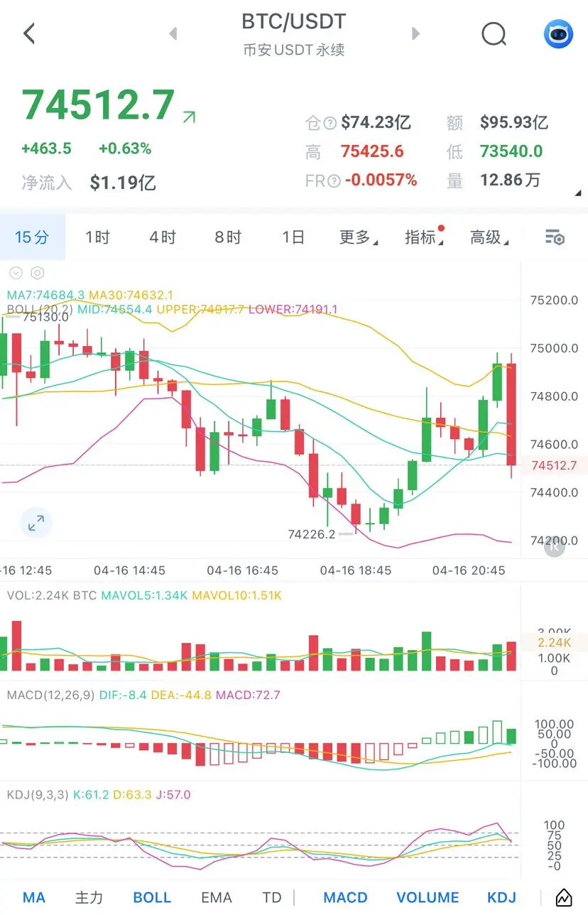
Task: Select the 8时 timeframe tab
Action: pyautogui.click(x=228, y=237)
